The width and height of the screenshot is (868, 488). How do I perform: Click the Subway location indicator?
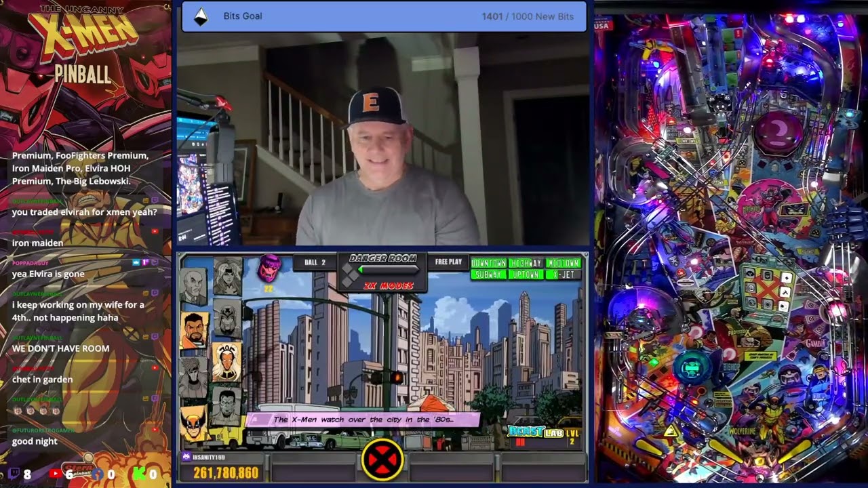point(488,274)
